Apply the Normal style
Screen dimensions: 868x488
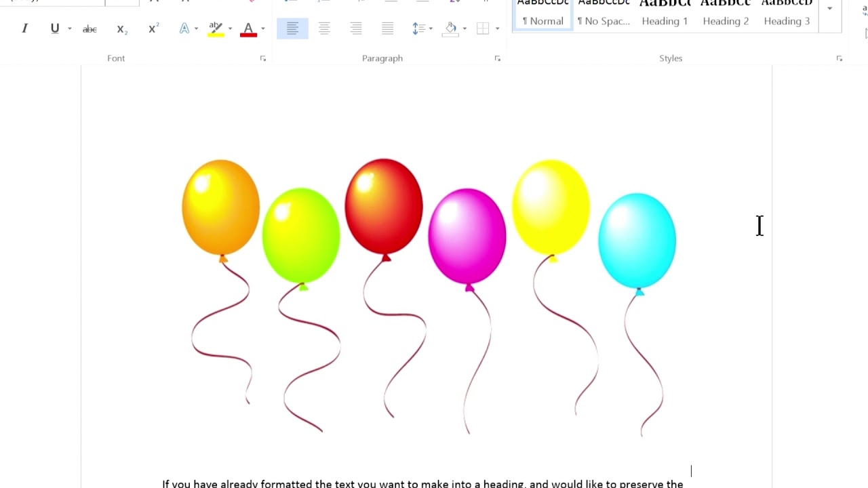pos(543,15)
